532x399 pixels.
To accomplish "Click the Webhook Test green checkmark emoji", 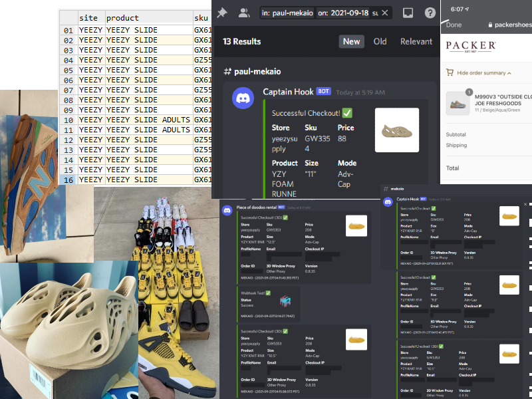I will pos(268,293).
